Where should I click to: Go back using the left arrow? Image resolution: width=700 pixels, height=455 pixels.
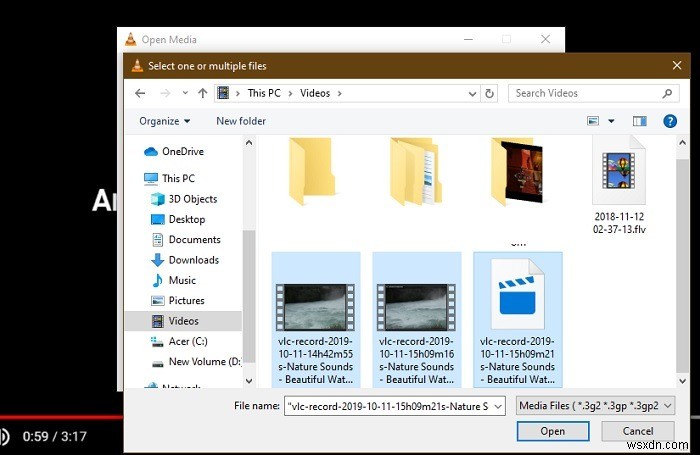coord(140,93)
